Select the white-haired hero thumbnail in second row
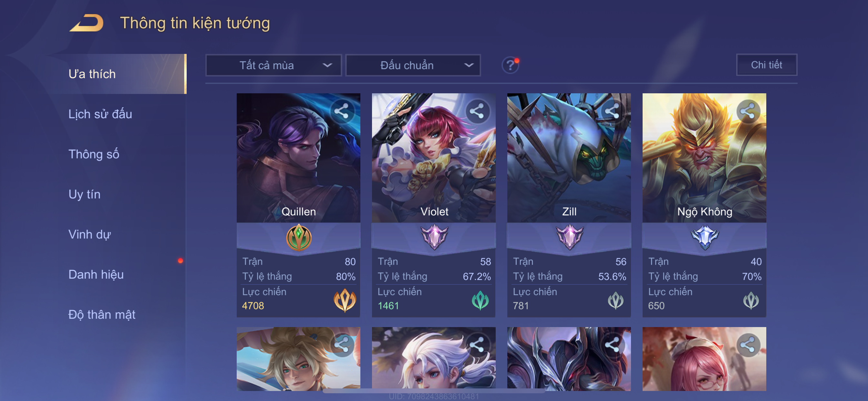 434,359
